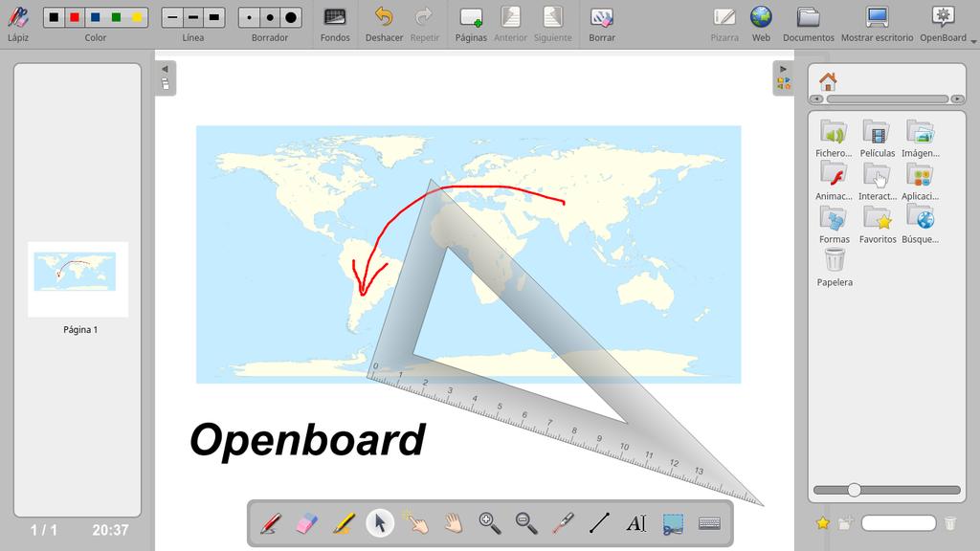
Task: Click the new folder icon in library
Action: click(x=844, y=523)
